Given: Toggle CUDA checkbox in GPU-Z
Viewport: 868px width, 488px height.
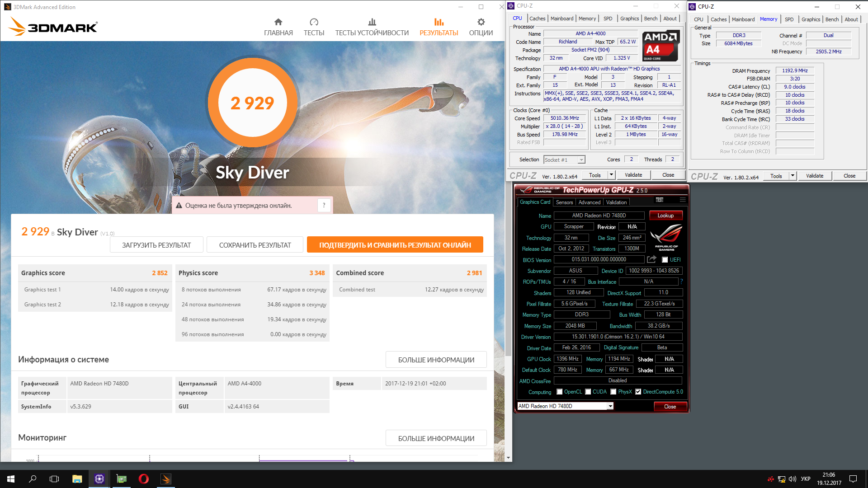Looking at the screenshot, I should pyautogui.click(x=588, y=392).
